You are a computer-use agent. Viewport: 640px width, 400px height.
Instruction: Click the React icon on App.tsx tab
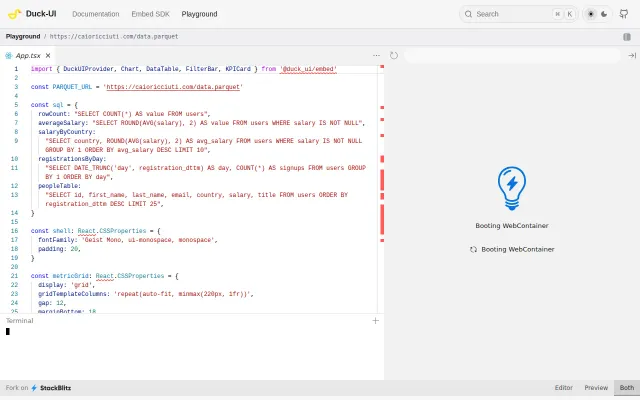[9, 56]
